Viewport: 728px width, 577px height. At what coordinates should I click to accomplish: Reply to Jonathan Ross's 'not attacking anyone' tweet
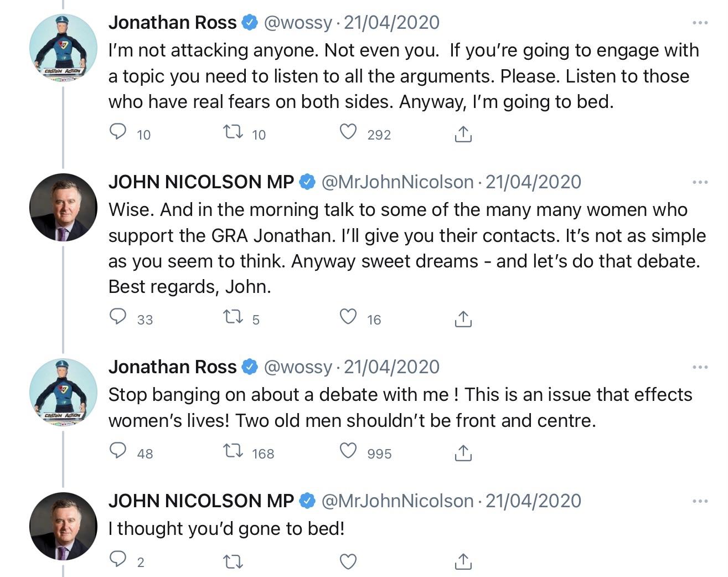(x=118, y=132)
